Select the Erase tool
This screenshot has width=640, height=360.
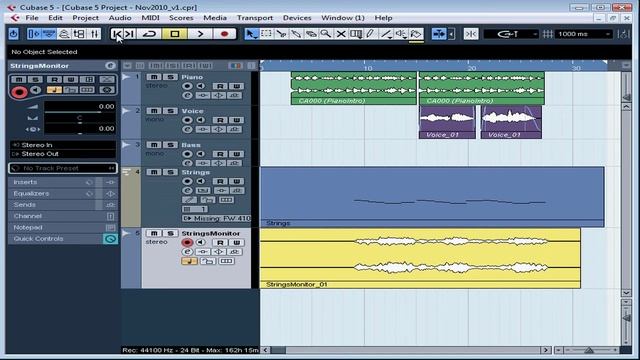311,34
